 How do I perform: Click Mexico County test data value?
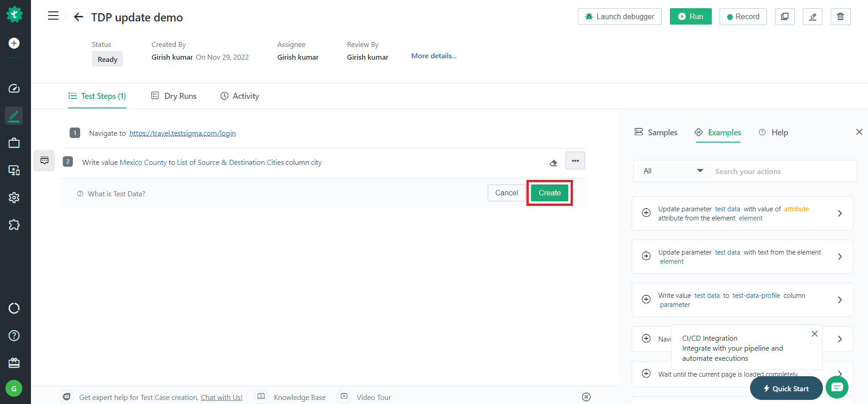143,162
